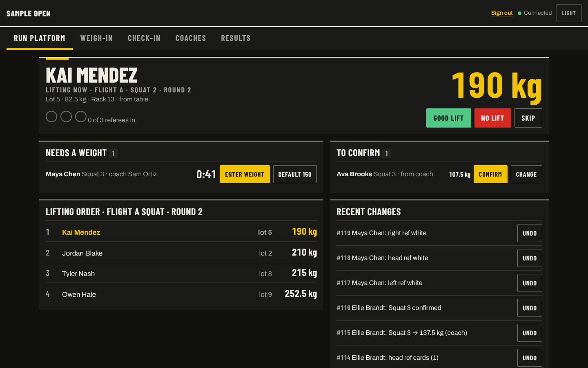
Task: Click the Sign out link
Action: click(x=502, y=13)
